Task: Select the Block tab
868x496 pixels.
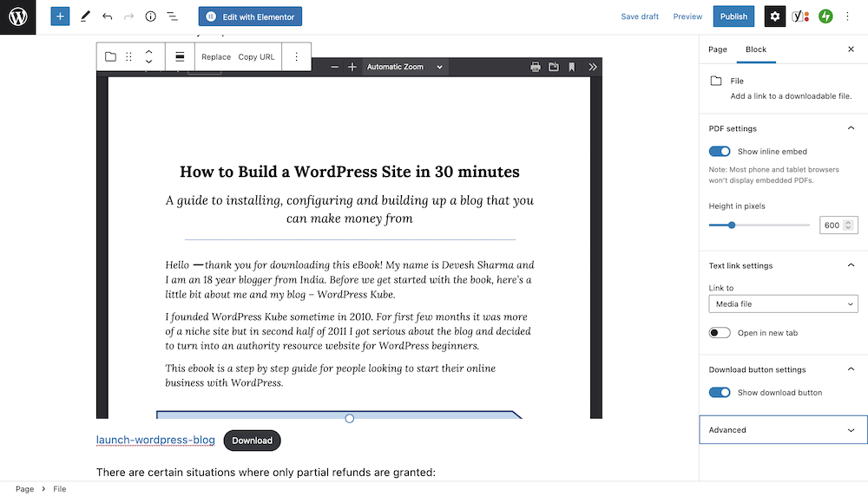Action: coord(756,49)
